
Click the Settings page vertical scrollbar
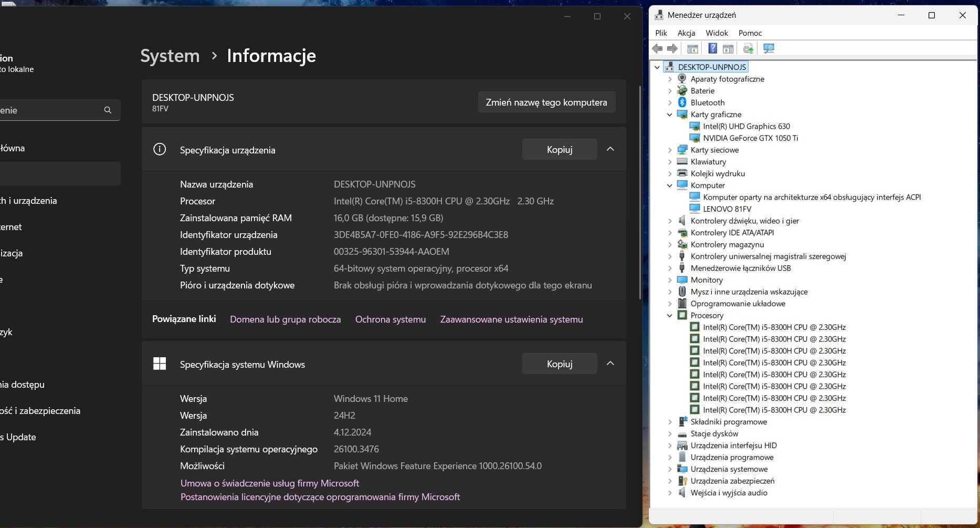click(640, 192)
